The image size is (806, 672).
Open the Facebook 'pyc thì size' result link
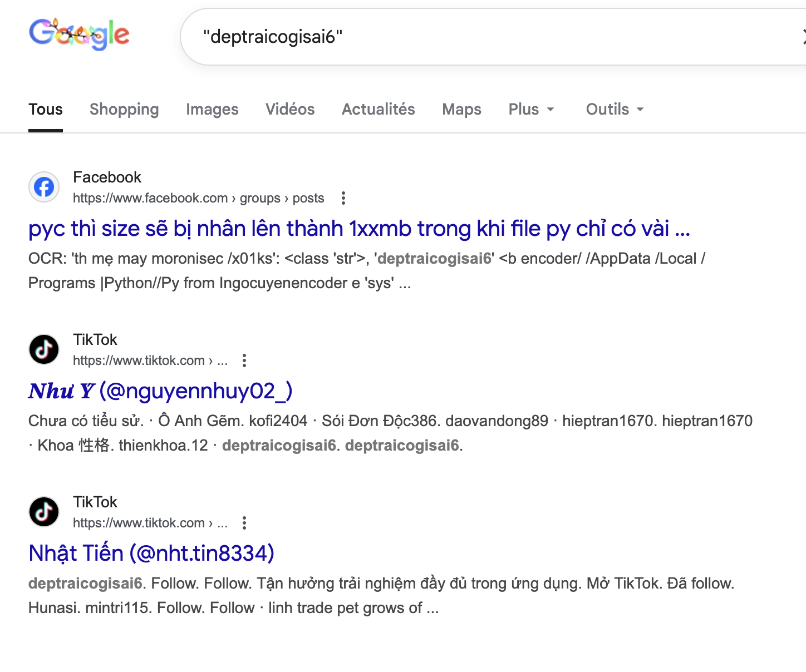click(x=359, y=229)
